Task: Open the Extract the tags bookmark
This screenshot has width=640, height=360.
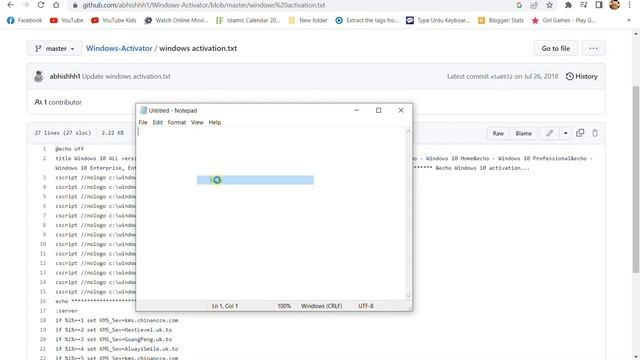Action: pos(367,20)
